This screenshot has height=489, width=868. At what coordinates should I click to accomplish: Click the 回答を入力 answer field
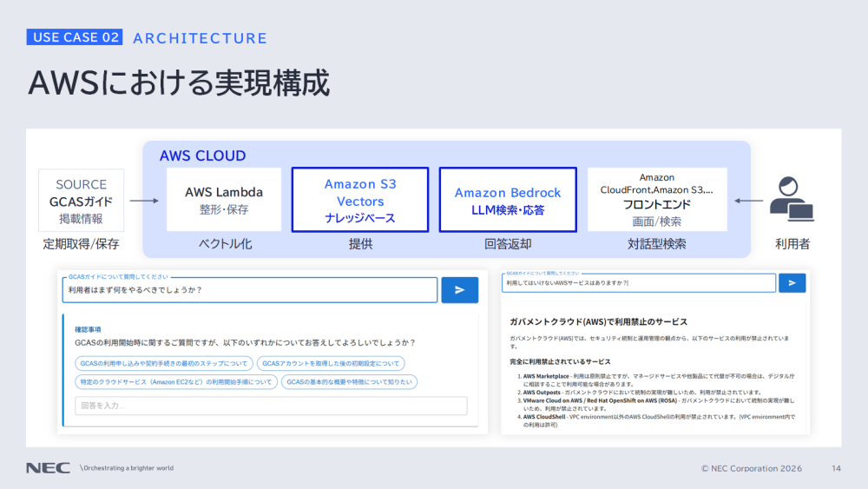(271, 406)
